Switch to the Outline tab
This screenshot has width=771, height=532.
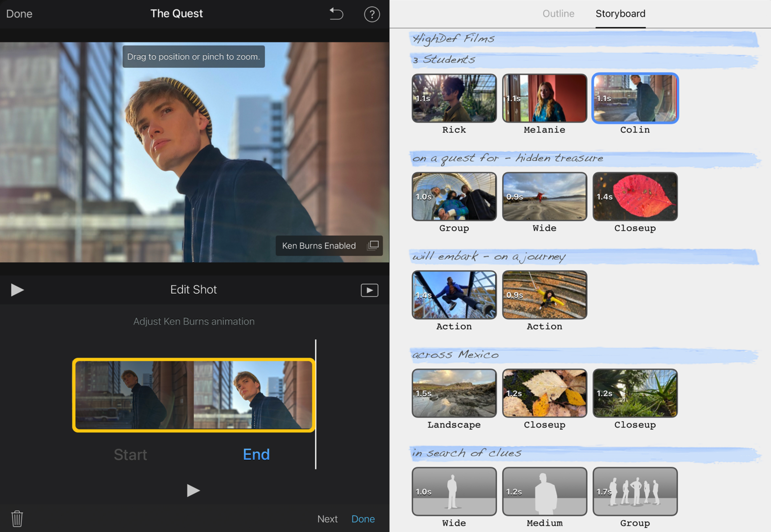(x=558, y=14)
